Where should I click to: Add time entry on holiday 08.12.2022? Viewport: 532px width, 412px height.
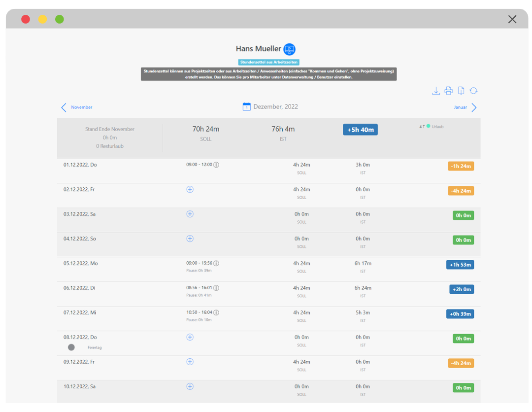(x=190, y=337)
